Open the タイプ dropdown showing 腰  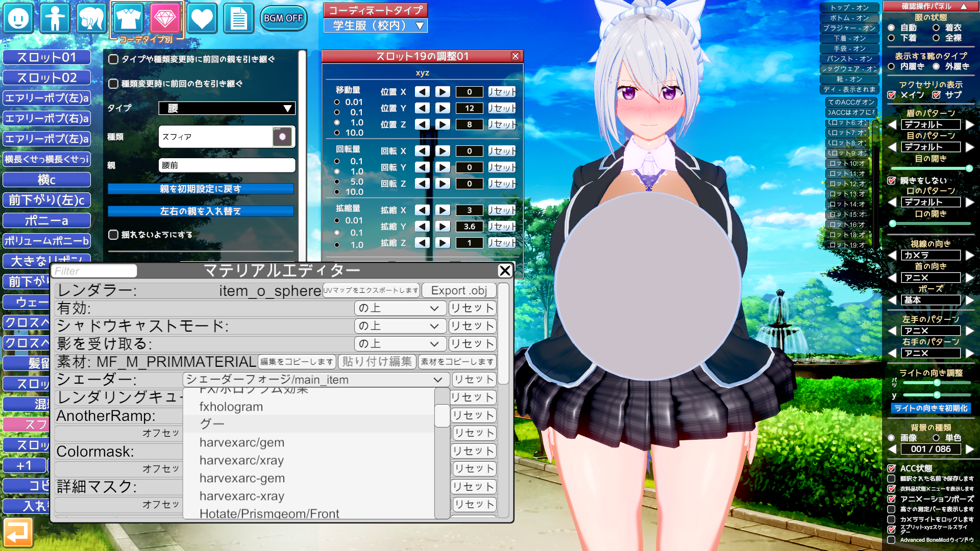point(227,108)
